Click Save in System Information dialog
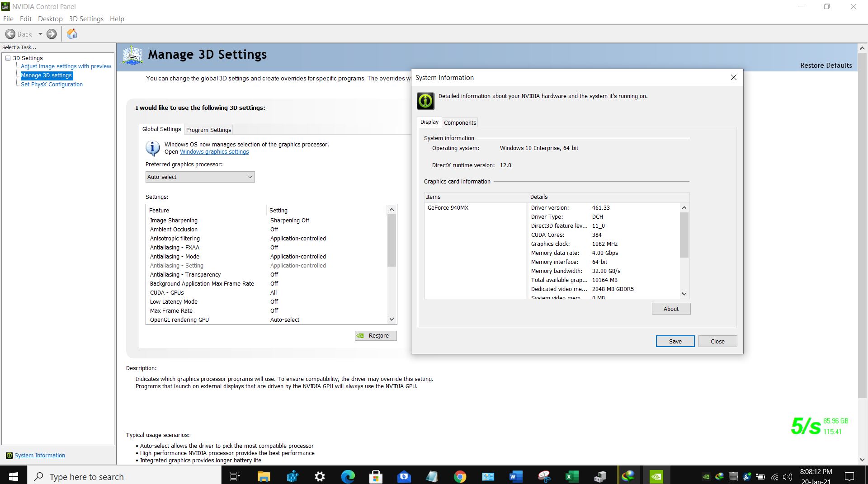The height and width of the screenshot is (484, 868). [675, 341]
